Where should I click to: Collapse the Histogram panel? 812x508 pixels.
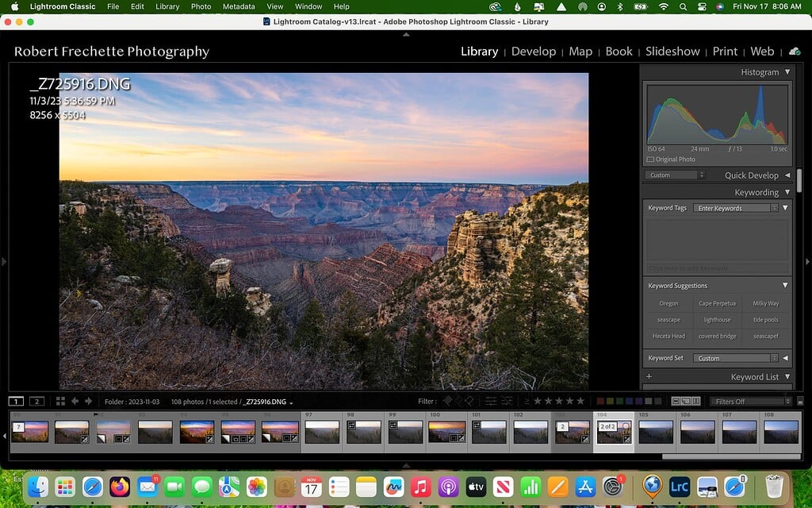[x=787, y=71]
